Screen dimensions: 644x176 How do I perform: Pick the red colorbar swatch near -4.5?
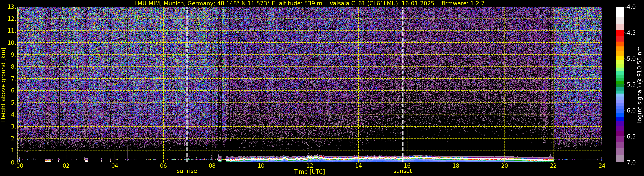[x=620, y=33]
